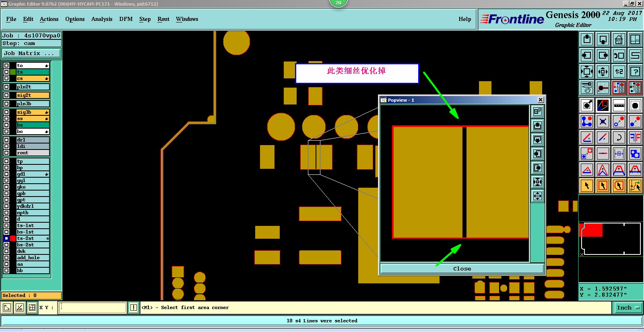Image resolution: width=644 pixels, height=332 pixels.
Task: Open the File menu
Action: click(11, 19)
